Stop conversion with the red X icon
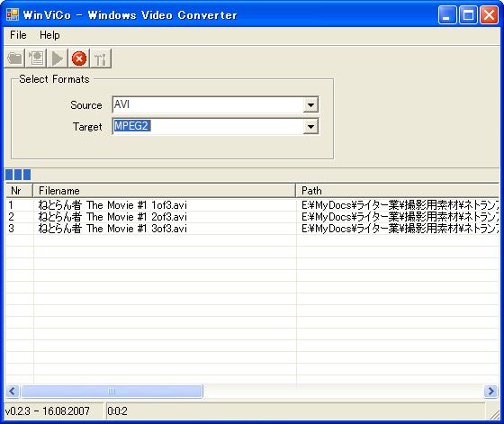 tap(79, 59)
